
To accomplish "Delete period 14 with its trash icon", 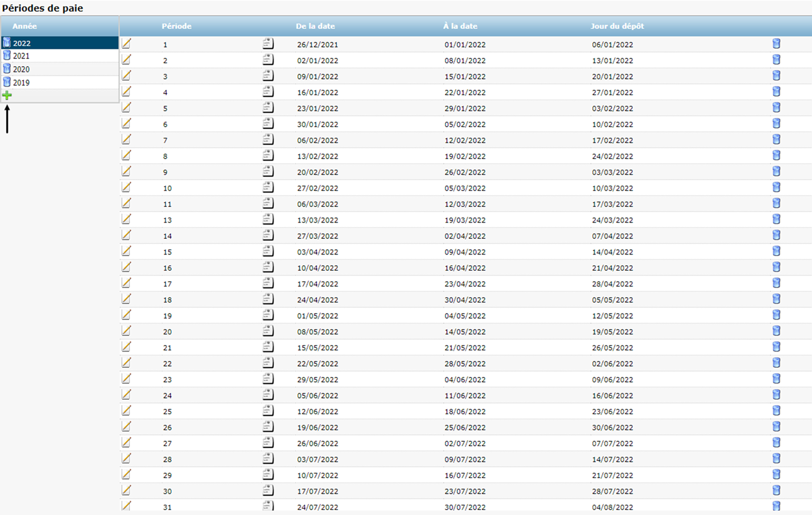I will click(776, 235).
